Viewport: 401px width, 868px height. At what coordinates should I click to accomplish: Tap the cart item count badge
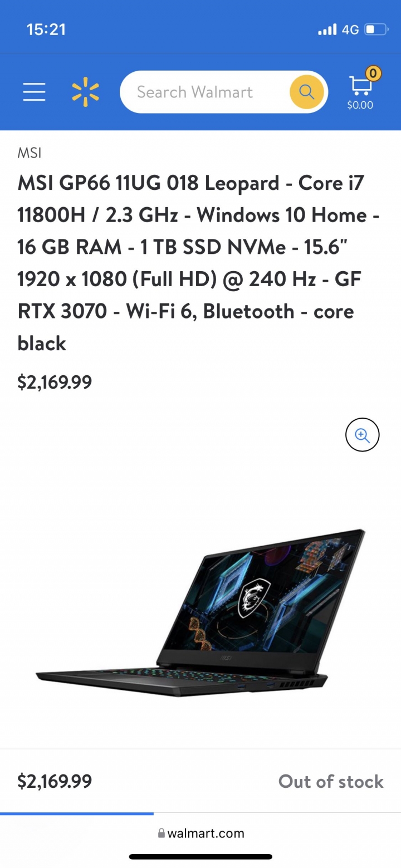coord(373,73)
